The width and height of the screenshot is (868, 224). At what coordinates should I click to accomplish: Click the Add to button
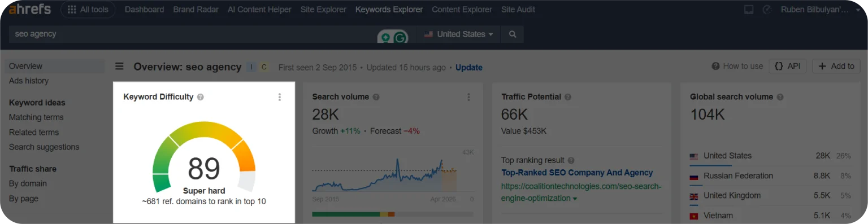pyautogui.click(x=836, y=66)
